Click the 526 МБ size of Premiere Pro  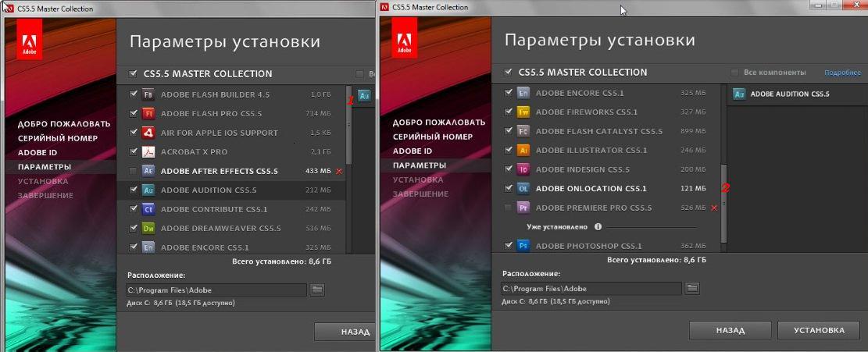click(693, 208)
